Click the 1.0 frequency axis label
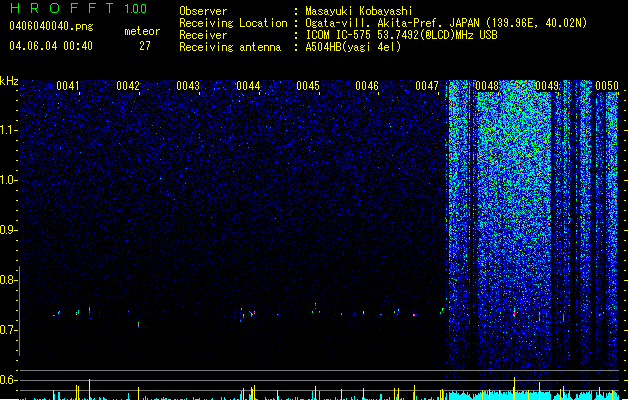Image resolution: width=629 pixels, height=400 pixels. pos(9,180)
